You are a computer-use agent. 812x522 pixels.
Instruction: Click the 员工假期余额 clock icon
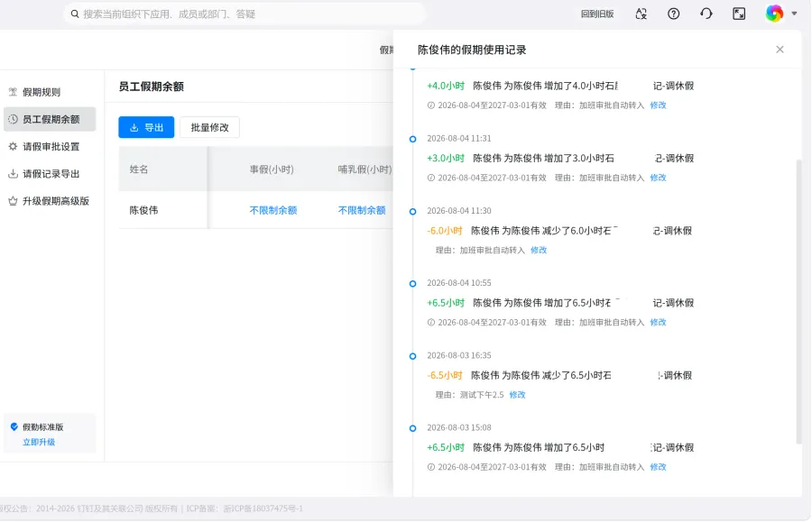point(13,119)
